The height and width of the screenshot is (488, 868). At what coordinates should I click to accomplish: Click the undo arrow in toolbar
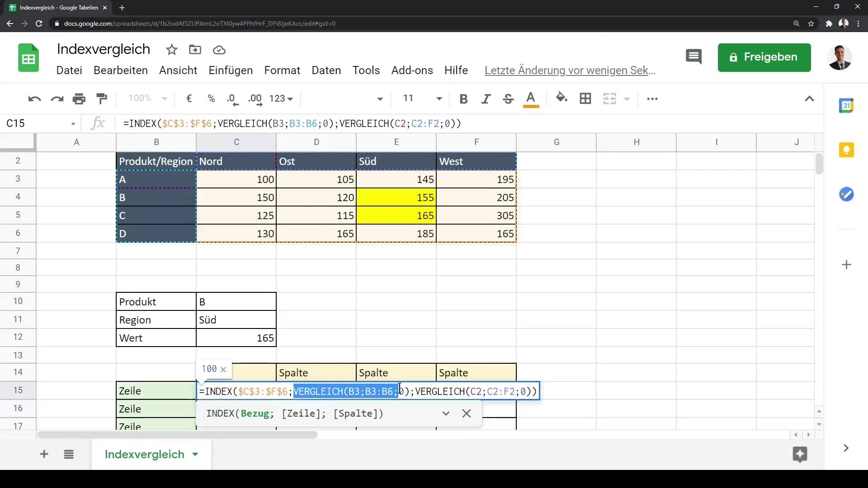click(x=34, y=99)
